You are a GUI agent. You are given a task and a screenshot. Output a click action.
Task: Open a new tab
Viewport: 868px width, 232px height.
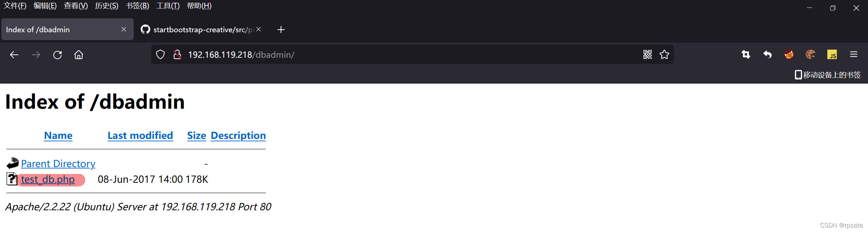(281, 30)
